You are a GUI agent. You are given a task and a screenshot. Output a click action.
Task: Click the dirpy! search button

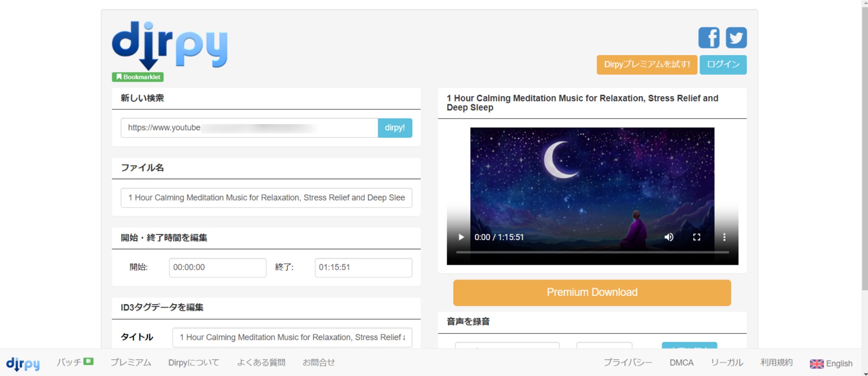(x=395, y=127)
